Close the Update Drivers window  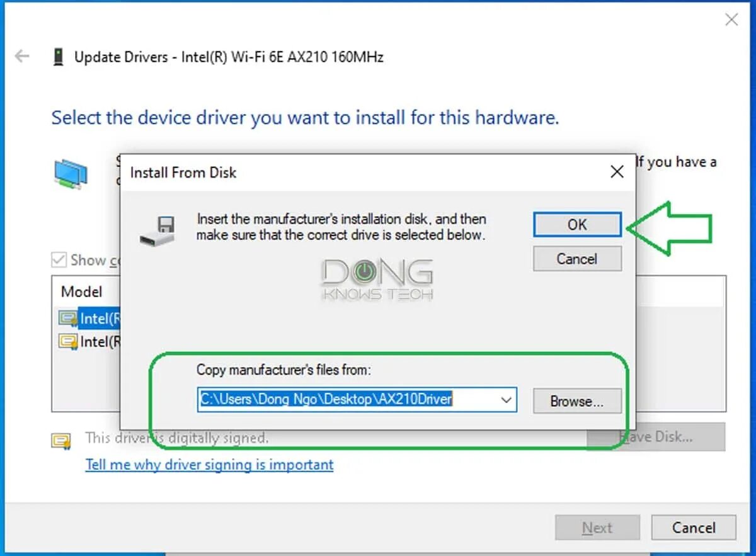tap(731, 20)
